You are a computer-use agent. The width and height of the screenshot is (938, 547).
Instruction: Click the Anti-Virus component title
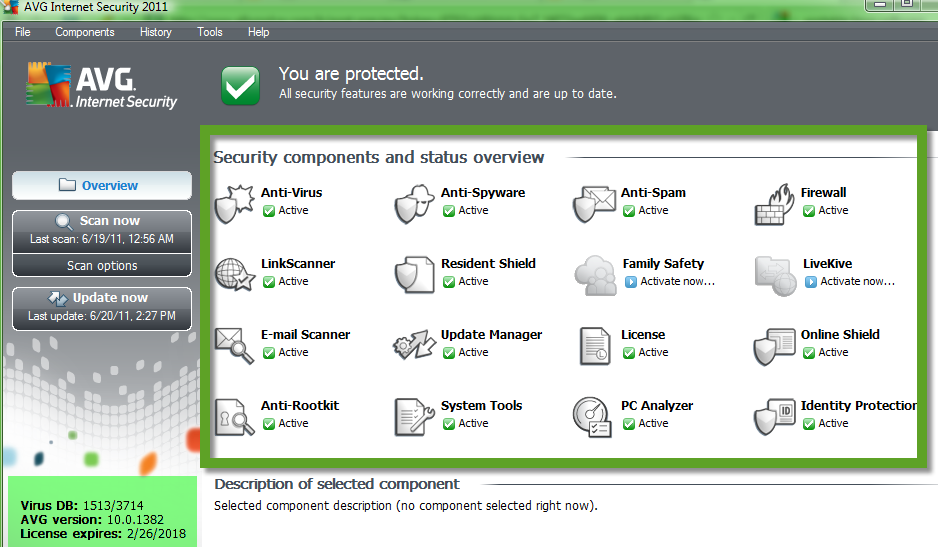(291, 192)
